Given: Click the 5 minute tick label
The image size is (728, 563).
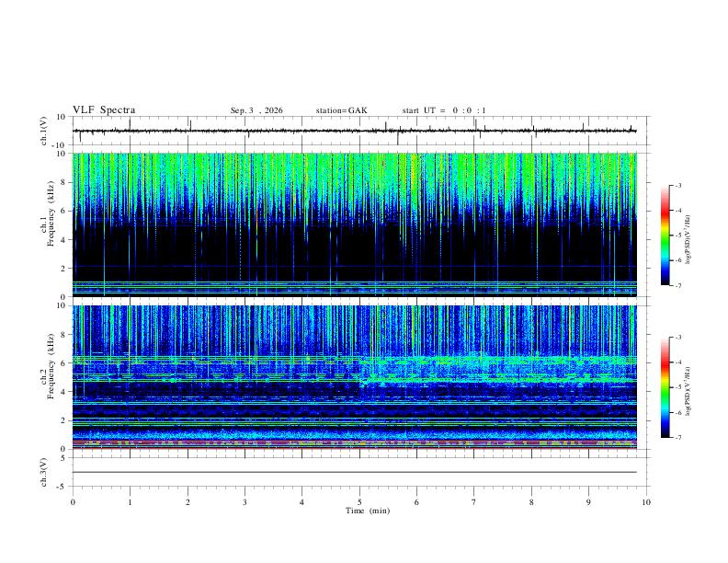Looking at the screenshot, I should pos(359,502).
